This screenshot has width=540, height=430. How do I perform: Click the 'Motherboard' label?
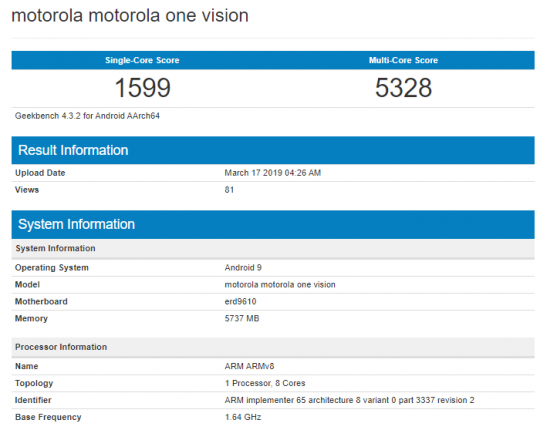click(41, 302)
